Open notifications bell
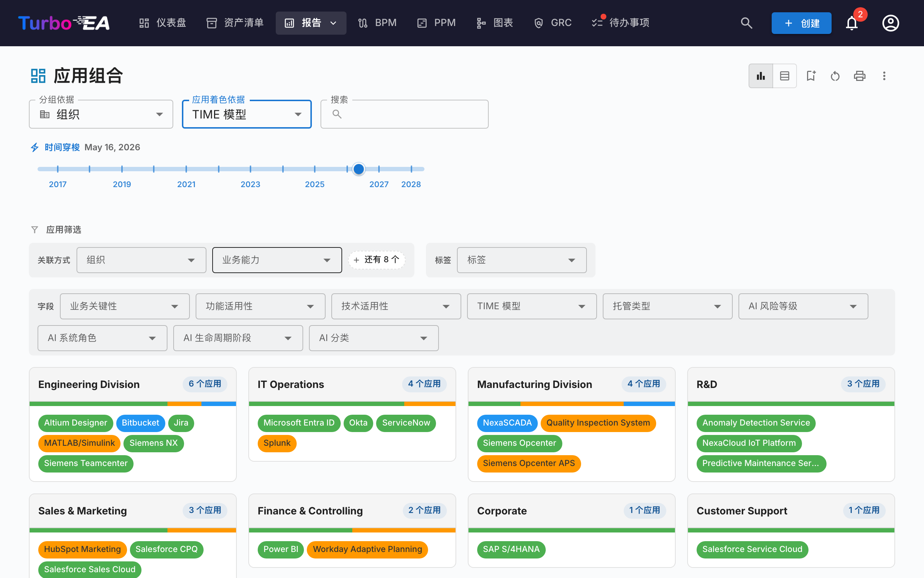 pos(851,23)
